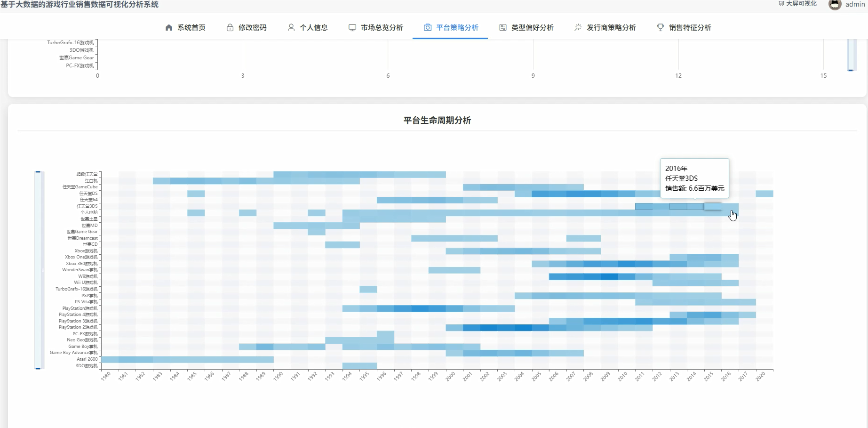The height and width of the screenshot is (428, 868).
Task: Click the axis value 15 in upper chart
Action: pyautogui.click(x=823, y=75)
